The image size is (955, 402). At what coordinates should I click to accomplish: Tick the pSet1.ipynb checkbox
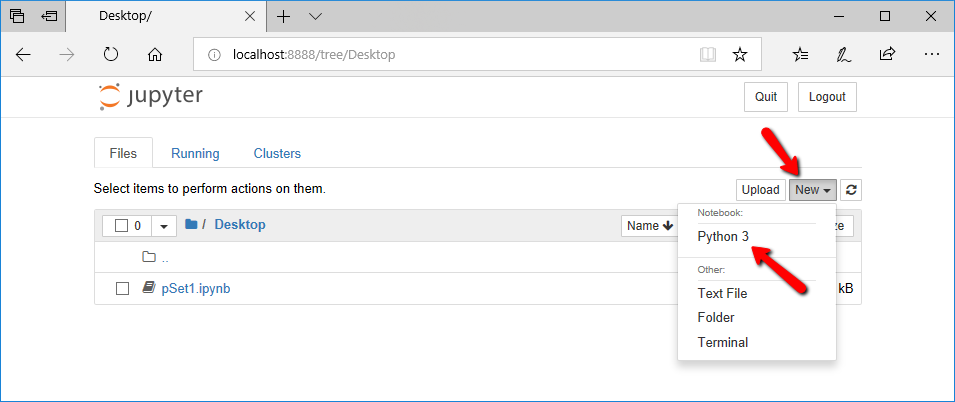[122, 289]
